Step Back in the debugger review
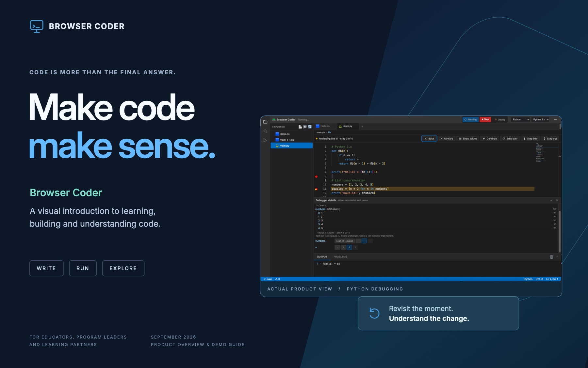The image size is (588, 368). pyautogui.click(x=429, y=139)
